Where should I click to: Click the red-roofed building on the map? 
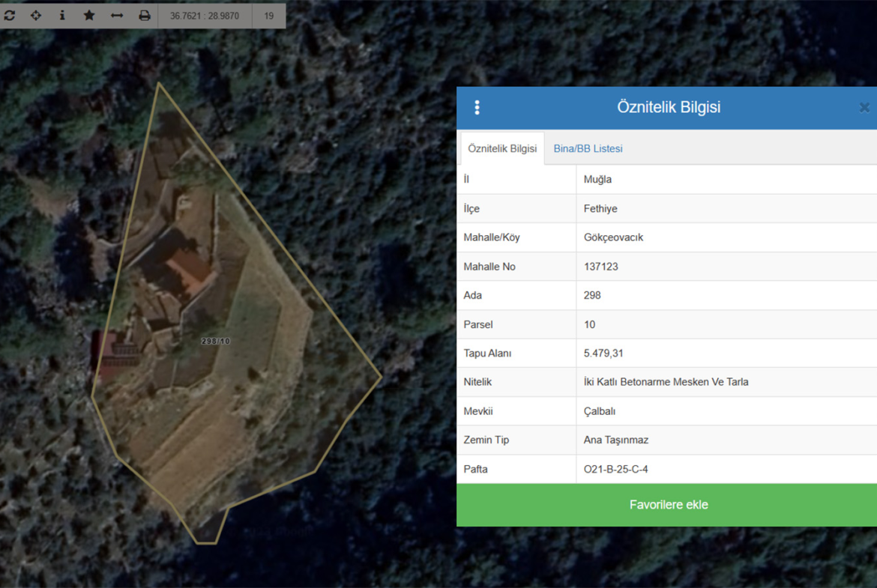point(190,270)
